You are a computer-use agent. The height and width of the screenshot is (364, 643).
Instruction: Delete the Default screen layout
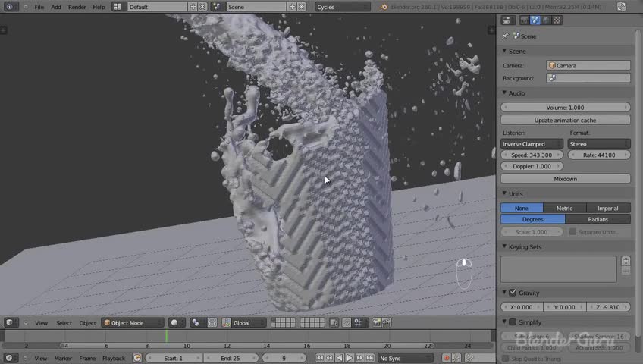202,7
